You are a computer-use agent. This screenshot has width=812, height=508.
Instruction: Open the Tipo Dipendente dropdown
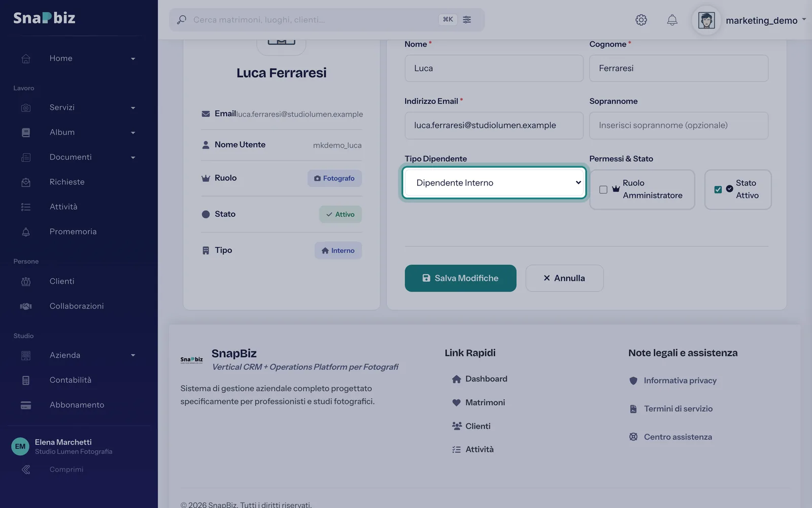(494, 183)
